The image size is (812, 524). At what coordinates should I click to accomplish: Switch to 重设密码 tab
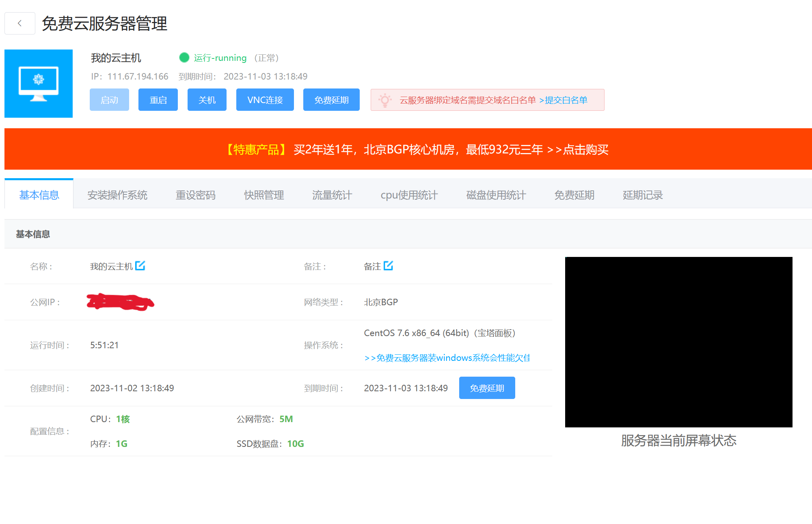(195, 195)
